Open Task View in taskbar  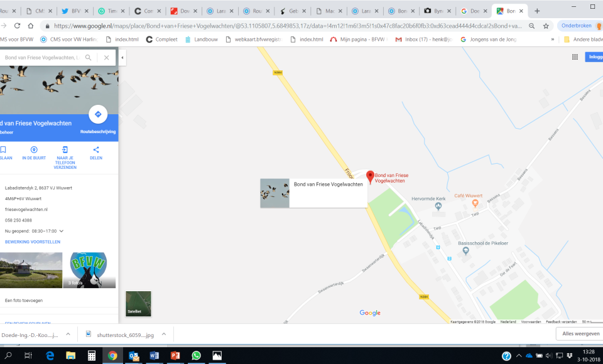pos(28,356)
